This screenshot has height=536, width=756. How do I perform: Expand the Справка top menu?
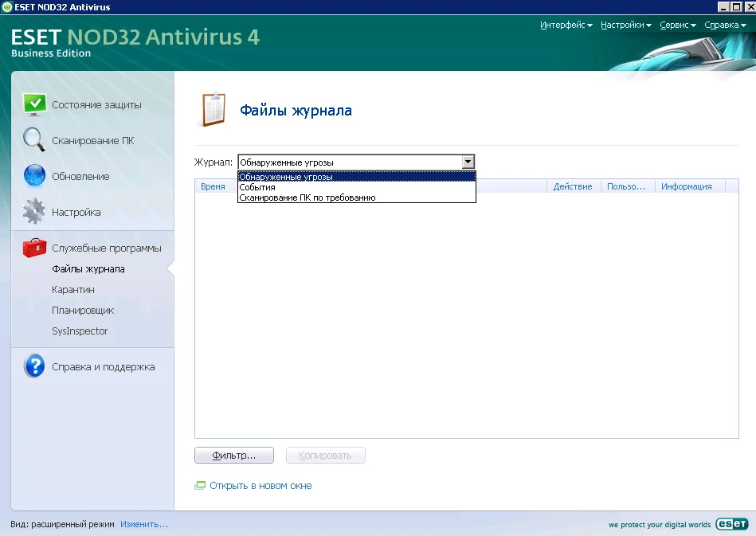coord(725,25)
